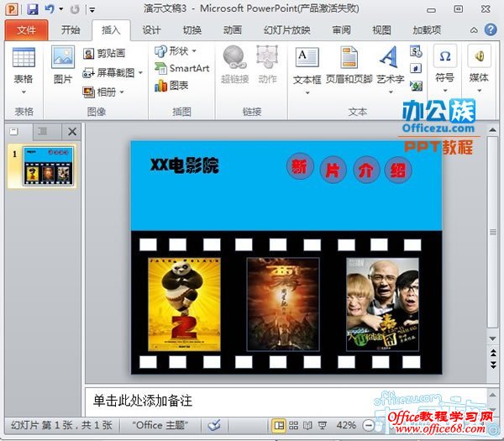Switch to Slide Sorter view

pos(293,425)
